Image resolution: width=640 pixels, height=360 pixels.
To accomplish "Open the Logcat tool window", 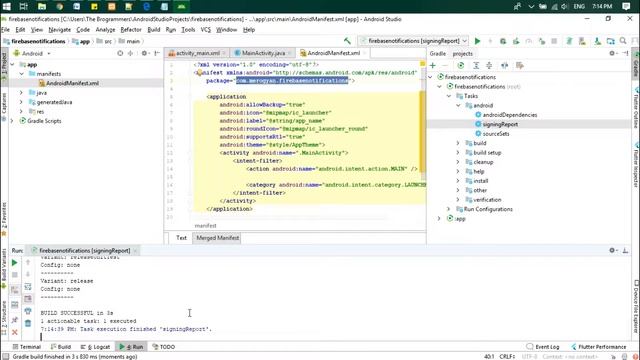I will [96, 347].
